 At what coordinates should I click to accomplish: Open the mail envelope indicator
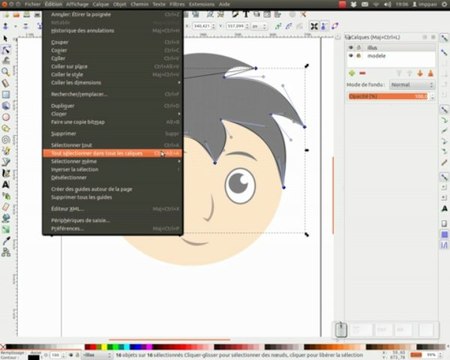click(365, 4)
